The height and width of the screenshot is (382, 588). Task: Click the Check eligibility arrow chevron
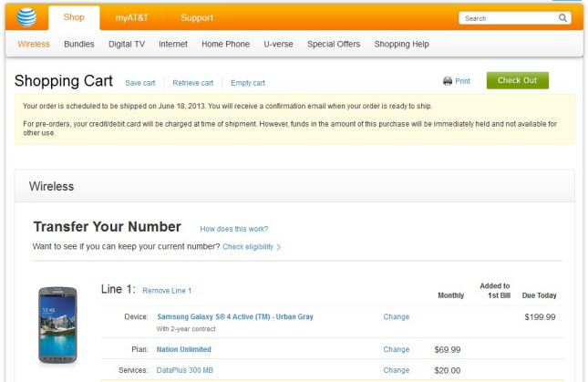[x=279, y=247]
